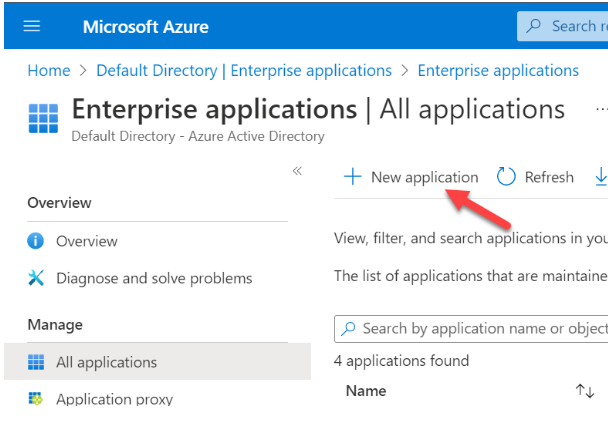Open the more options ellipsis near title
This screenshot has height=422, width=608.
[x=602, y=109]
